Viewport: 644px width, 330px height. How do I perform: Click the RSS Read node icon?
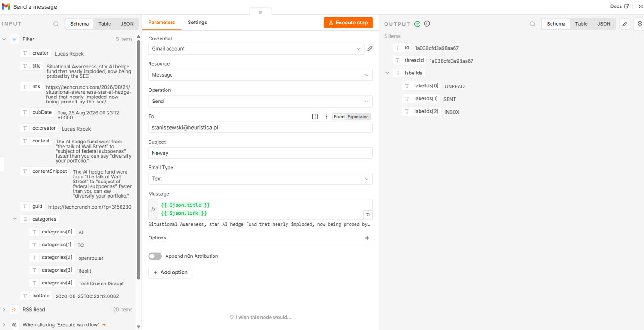[14, 310]
